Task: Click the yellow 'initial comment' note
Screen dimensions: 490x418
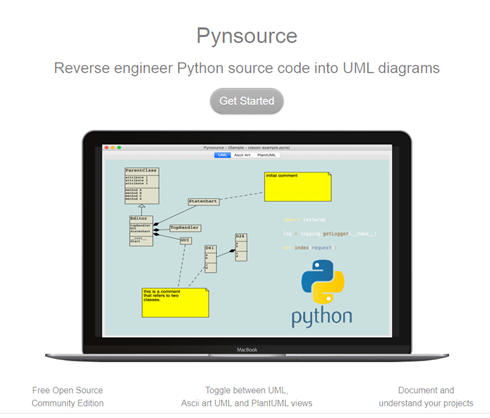Action: click(x=298, y=187)
